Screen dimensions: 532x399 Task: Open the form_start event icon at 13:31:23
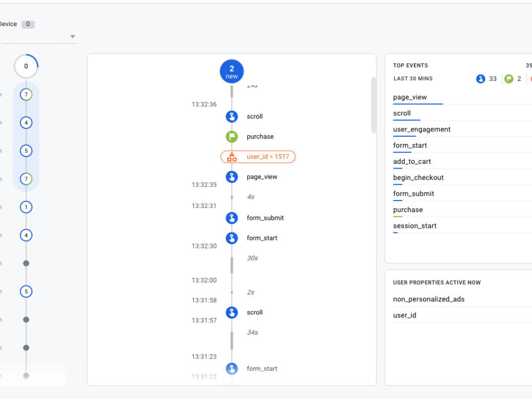pyautogui.click(x=232, y=369)
